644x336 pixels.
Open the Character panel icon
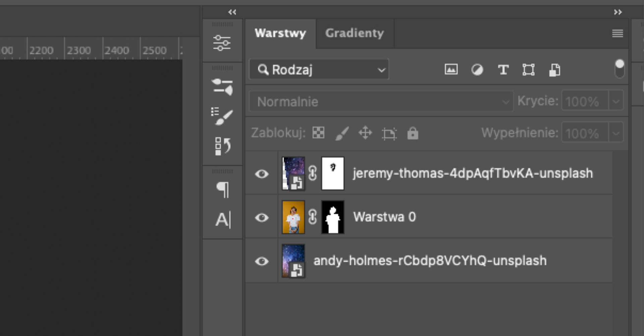point(223,220)
